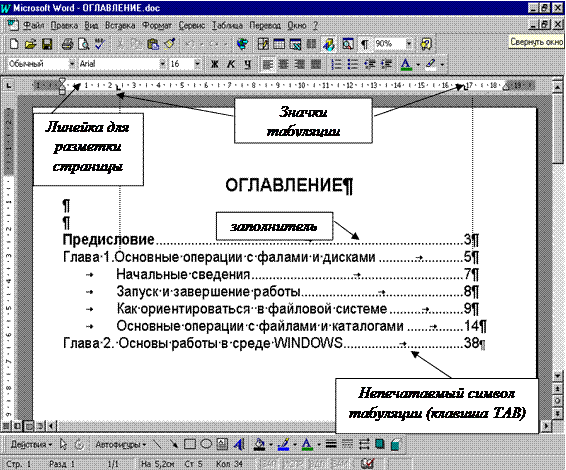Insert an Excel worksheet icon
The image size is (566, 470).
click(295, 44)
